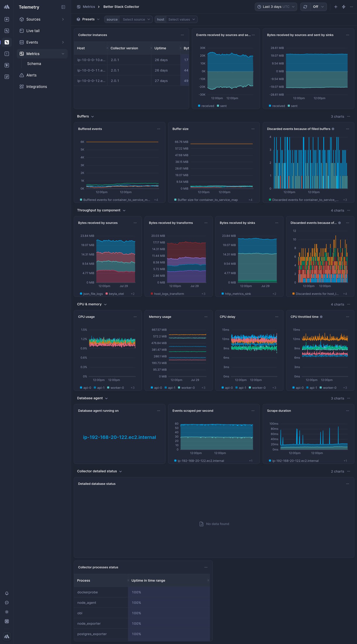Image resolution: width=357 pixels, height=644 pixels.
Task: Toggle api-1 legend in Memory usage
Action: pyautogui.click(x=170, y=388)
